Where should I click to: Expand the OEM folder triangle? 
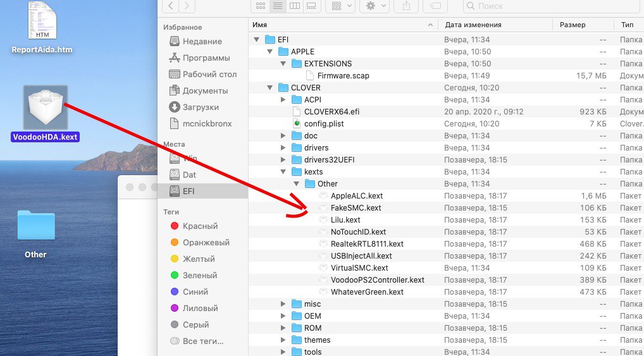(x=283, y=316)
